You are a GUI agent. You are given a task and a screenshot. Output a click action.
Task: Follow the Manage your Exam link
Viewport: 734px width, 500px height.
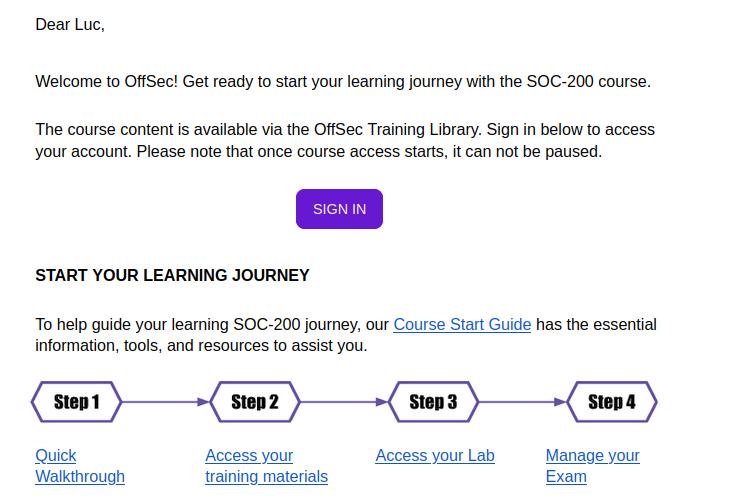(x=593, y=466)
